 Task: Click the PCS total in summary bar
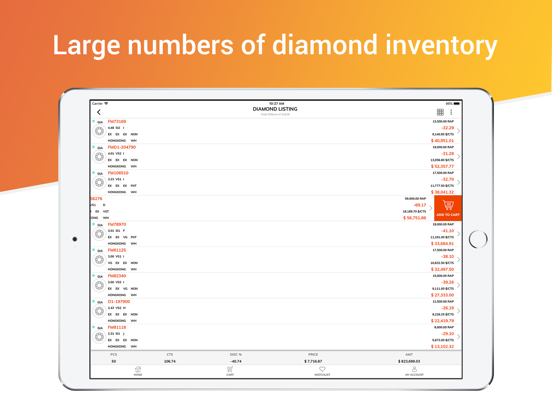pos(114,361)
